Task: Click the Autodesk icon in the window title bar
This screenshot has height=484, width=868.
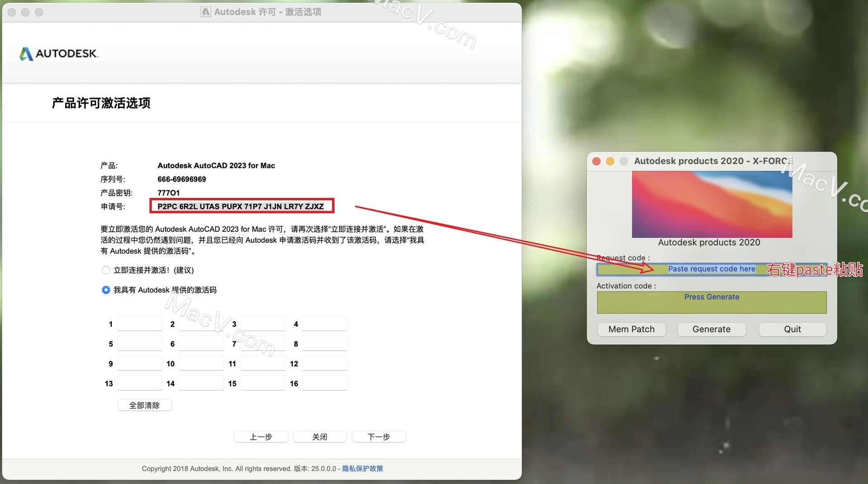Action: pos(206,12)
